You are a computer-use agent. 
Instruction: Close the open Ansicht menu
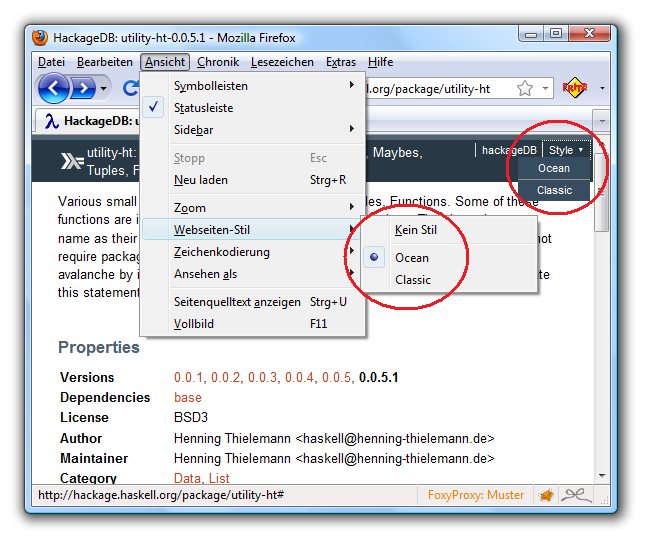click(x=165, y=62)
